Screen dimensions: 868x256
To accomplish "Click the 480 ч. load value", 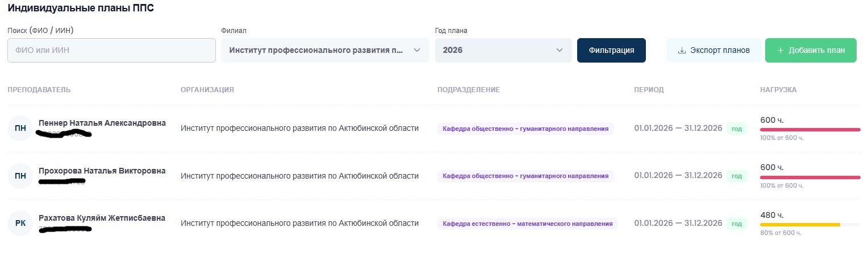I will pos(772,215).
